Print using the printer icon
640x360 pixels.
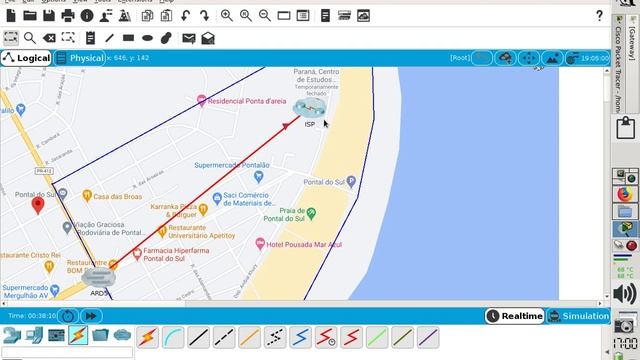tap(68, 16)
